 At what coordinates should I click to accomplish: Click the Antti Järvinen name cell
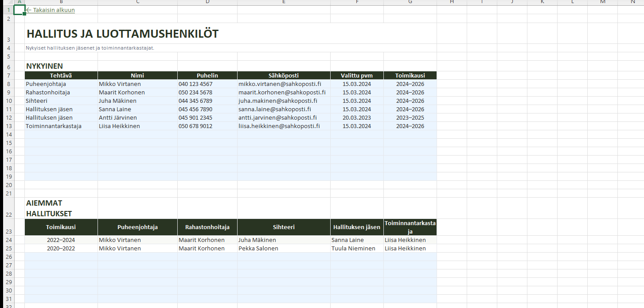118,117
